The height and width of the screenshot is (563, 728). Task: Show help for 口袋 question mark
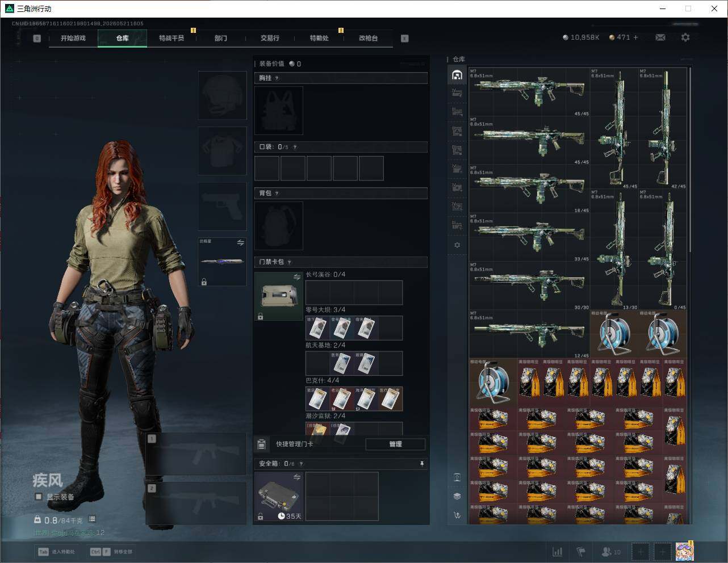(295, 147)
